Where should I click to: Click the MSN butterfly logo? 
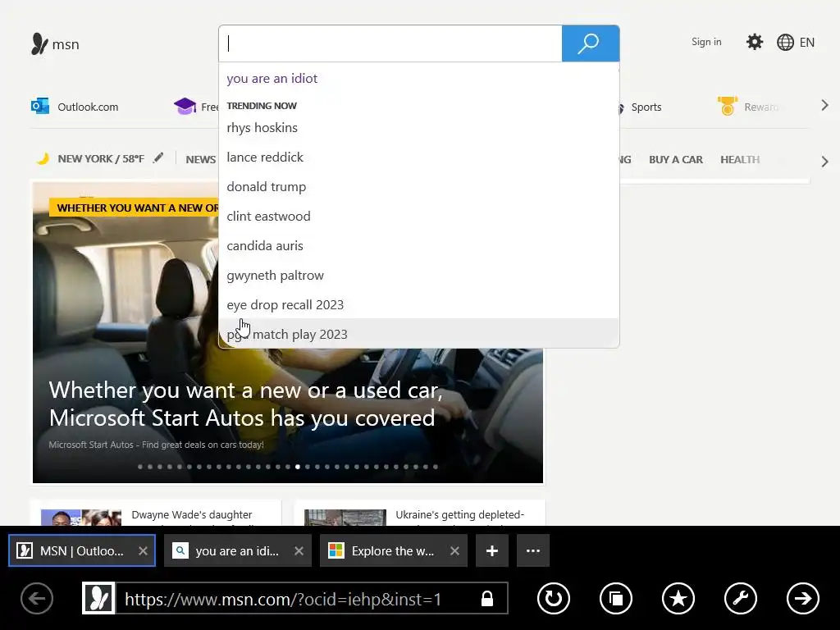(x=39, y=44)
